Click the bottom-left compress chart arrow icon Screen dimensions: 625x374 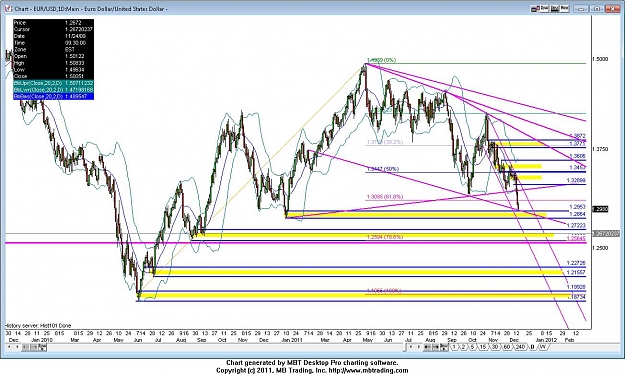(26, 346)
